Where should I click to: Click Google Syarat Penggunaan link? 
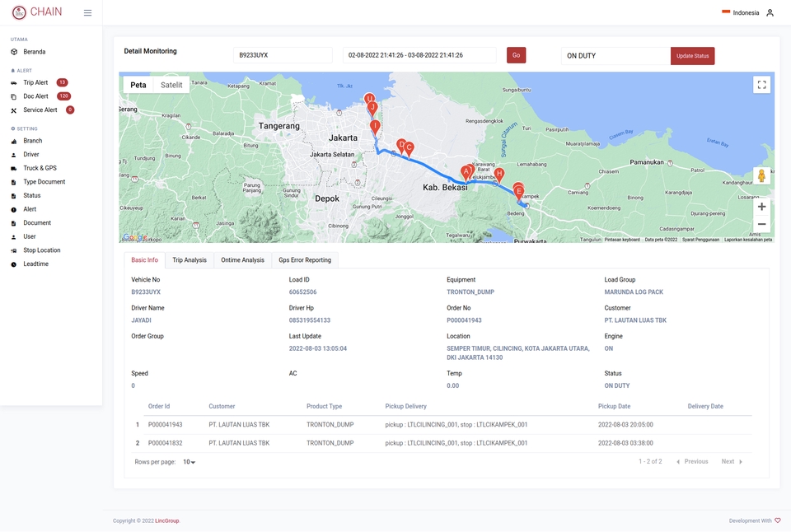pos(700,240)
